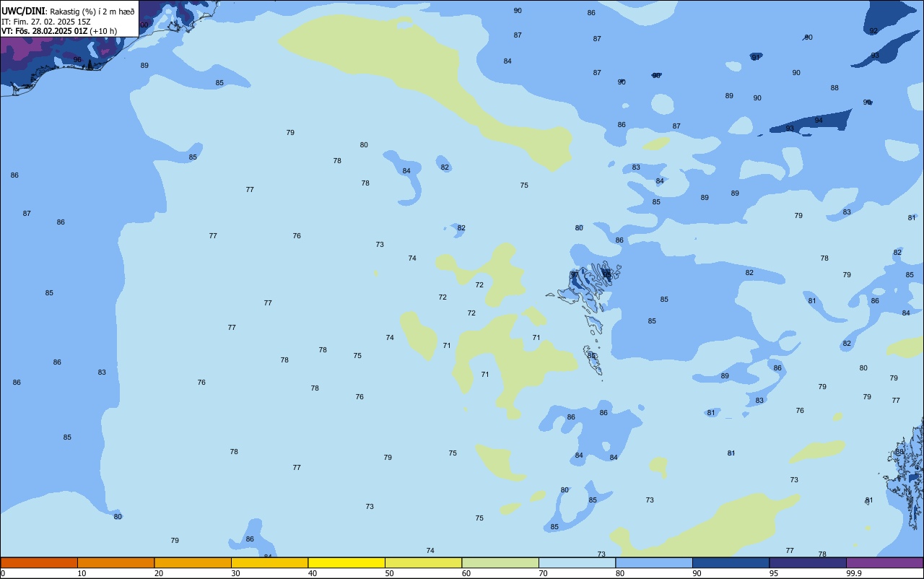Click the '0' tick label on the color scale

[3, 573]
